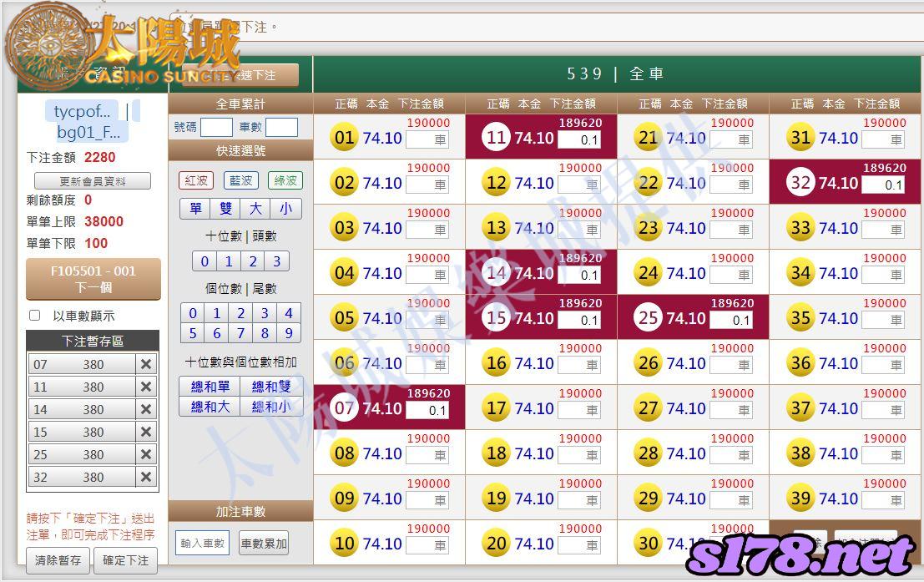Remove bet 07 from the staging list
Image resolution: width=924 pixels, height=582 pixels.
click(x=146, y=364)
